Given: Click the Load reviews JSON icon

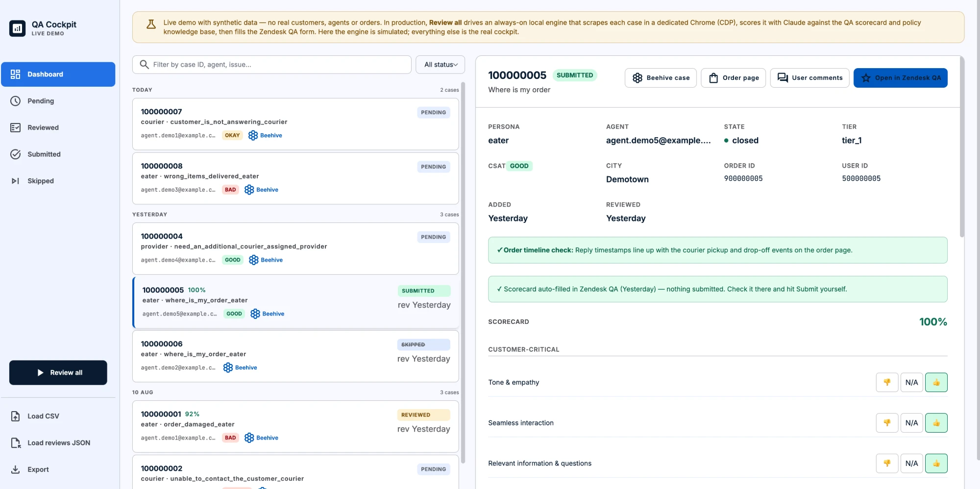Looking at the screenshot, I should (16, 442).
